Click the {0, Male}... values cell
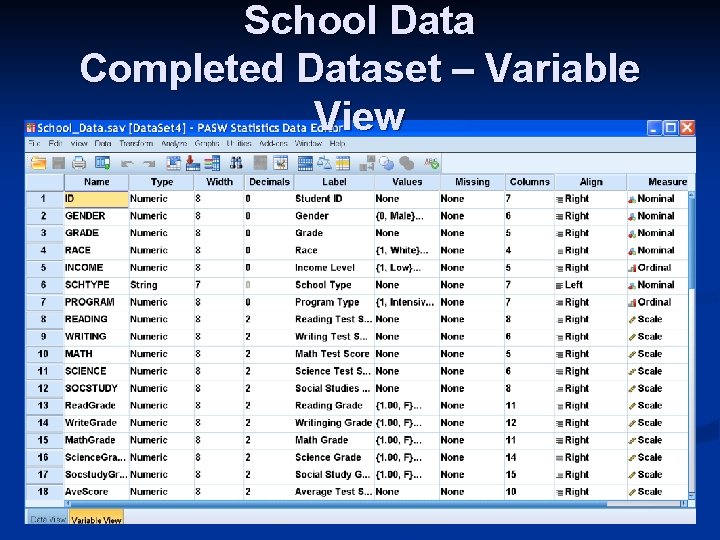This screenshot has width=720, height=540. (407, 216)
